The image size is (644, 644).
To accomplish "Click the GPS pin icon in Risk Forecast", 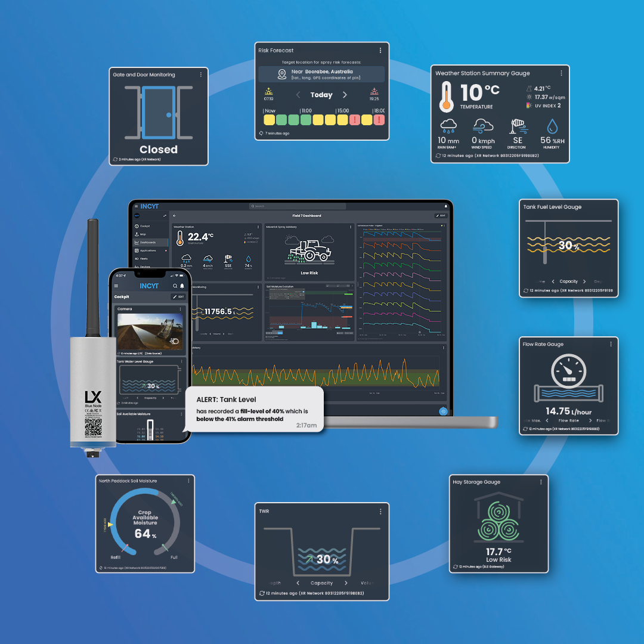I will pyautogui.click(x=282, y=74).
